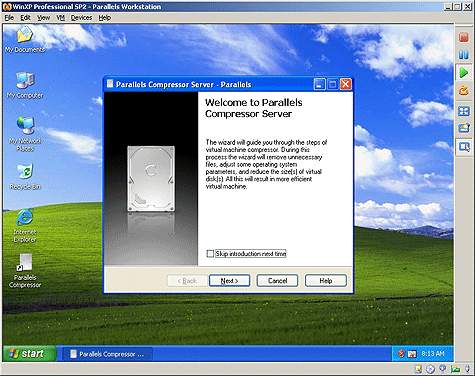Select the Recycle Bin icon

[25, 176]
